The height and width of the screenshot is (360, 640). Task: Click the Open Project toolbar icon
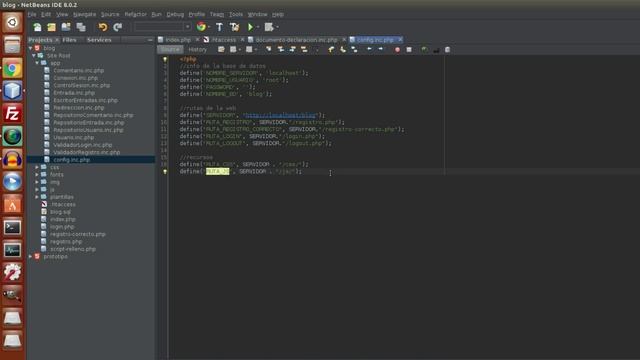point(66,27)
